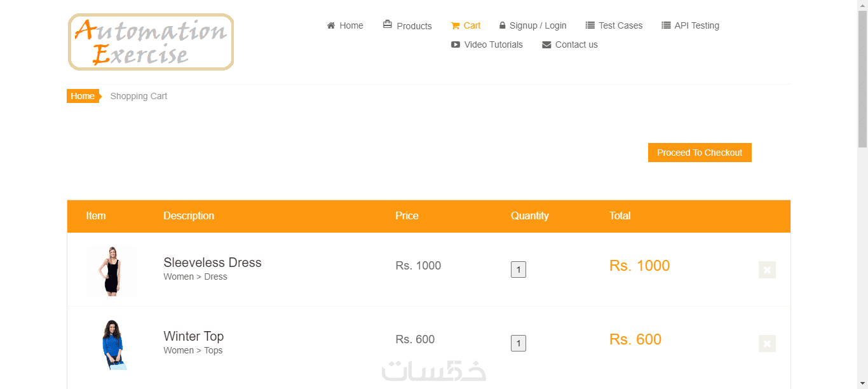Delete Winter Top using its X button
The width and height of the screenshot is (868, 389).
(x=767, y=344)
